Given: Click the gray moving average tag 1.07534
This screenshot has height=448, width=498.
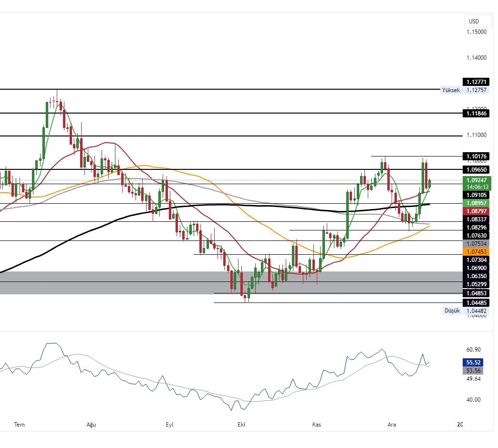Looking at the screenshot, I should [x=476, y=244].
